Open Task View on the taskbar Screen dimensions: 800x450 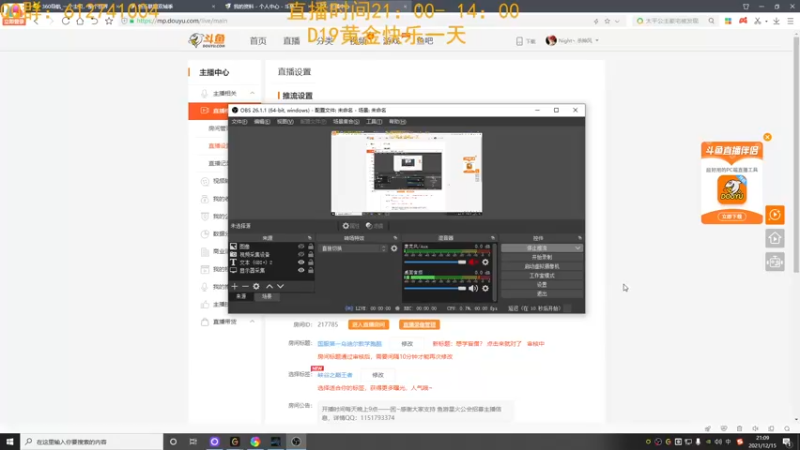193,442
